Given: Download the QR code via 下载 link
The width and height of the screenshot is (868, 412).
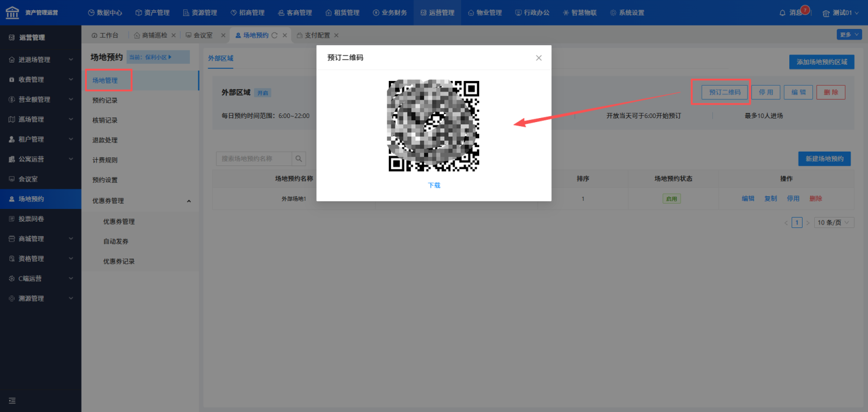Looking at the screenshot, I should 434,185.
